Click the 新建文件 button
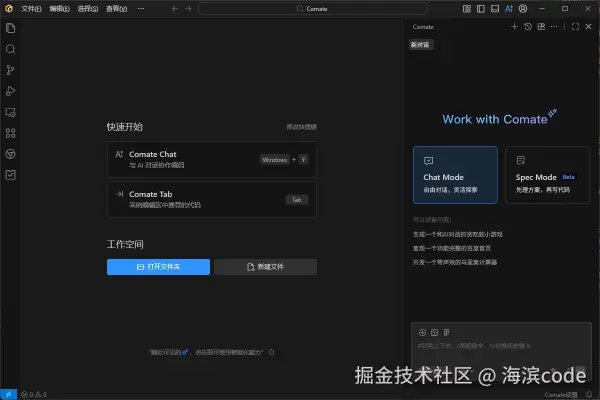 click(x=266, y=267)
